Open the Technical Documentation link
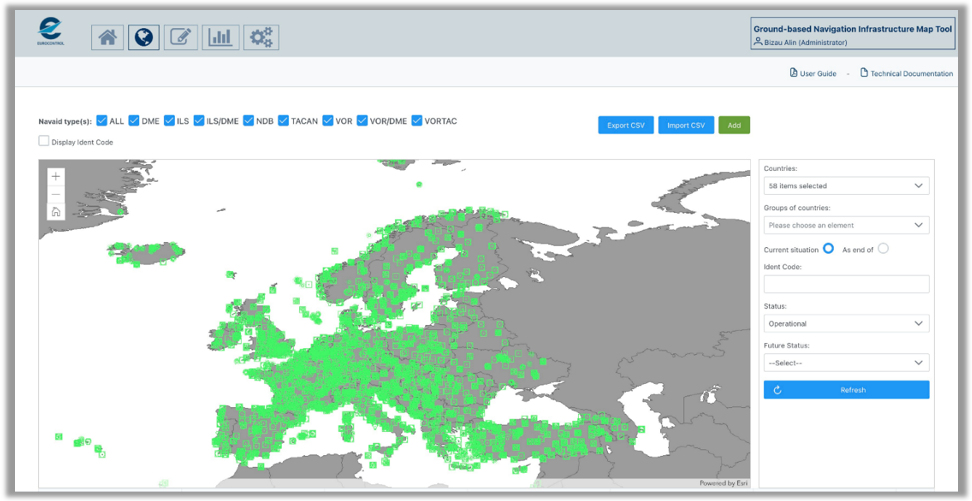The height and width of the screenshot is (501, 972). [906, 73]
